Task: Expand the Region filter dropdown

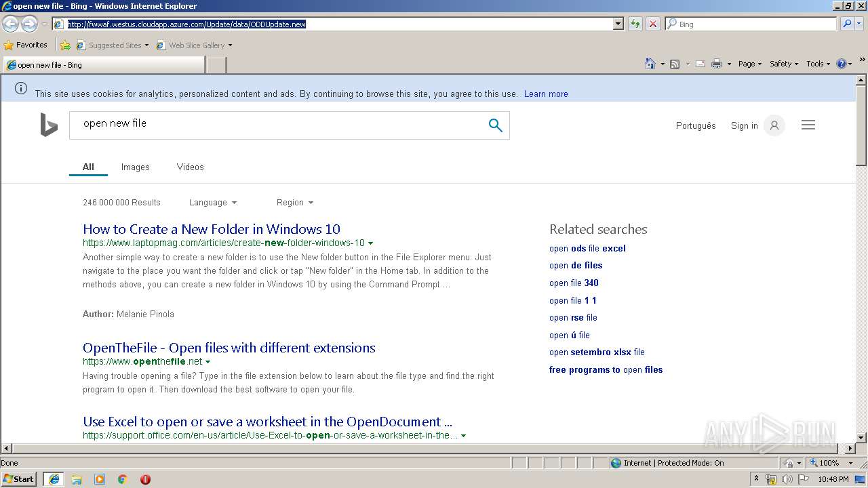Action: tap(295, 203)
